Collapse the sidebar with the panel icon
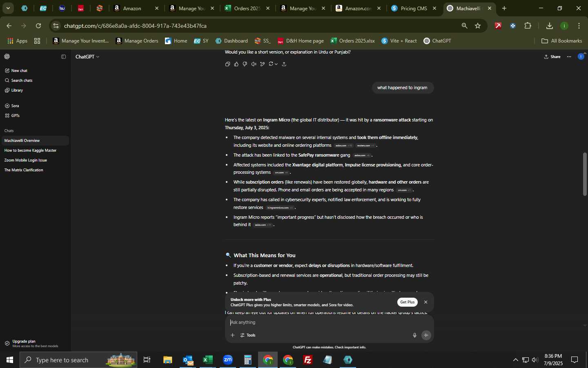Image resolution: width=588 pixels, height=368 pixels. 63,57
